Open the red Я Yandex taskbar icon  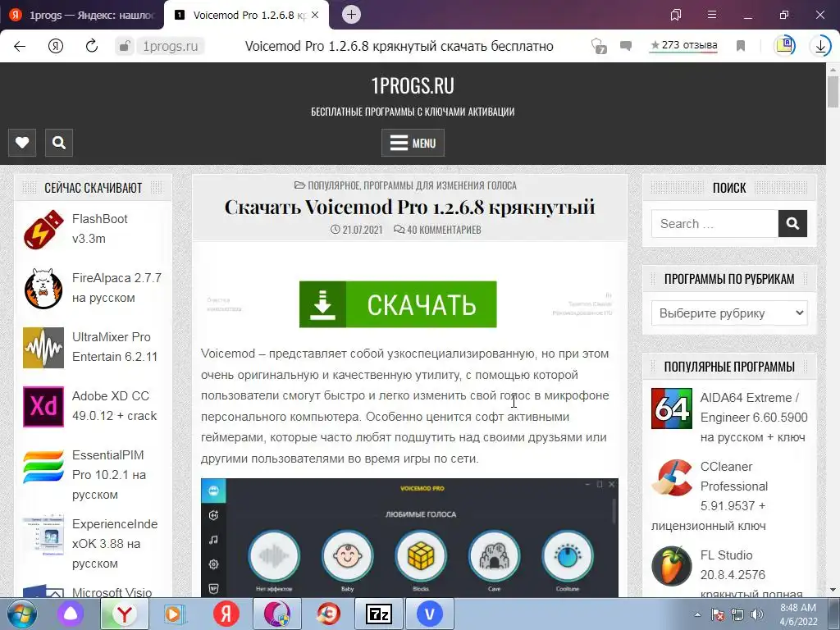click(226, 614)
